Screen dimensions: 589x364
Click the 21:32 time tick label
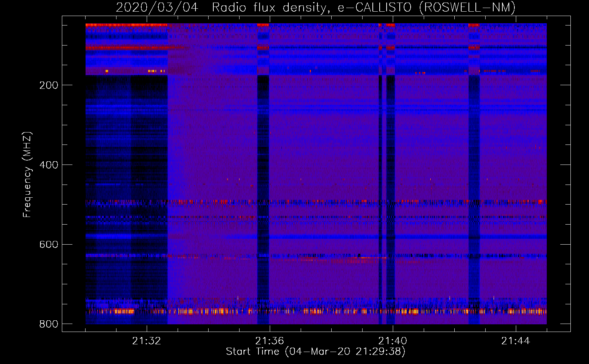146,341
